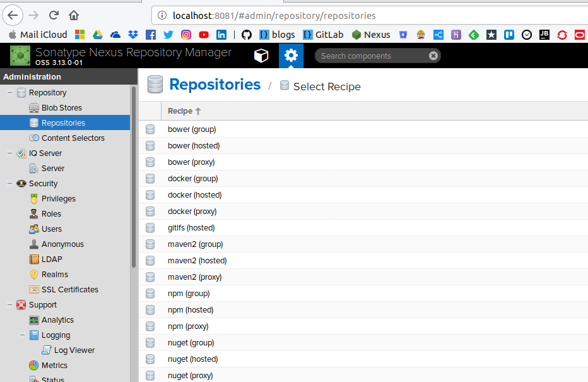Open the Trello bookmark icon

click(509, 35)
